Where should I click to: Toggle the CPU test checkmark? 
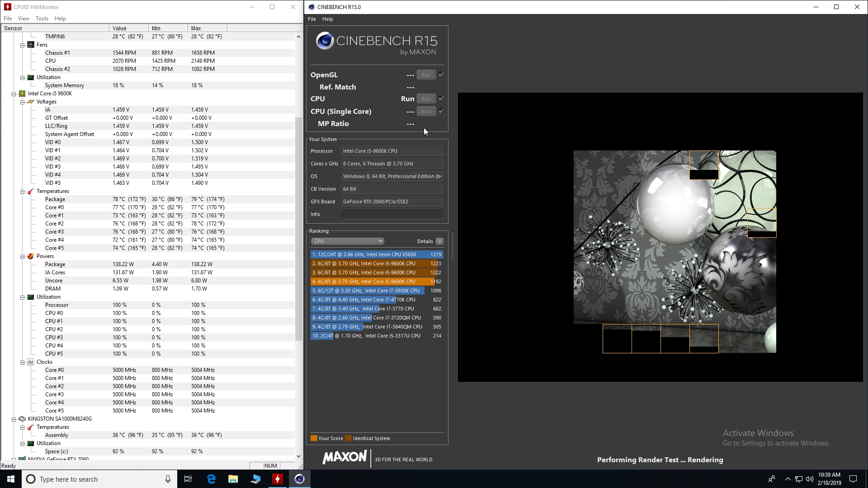pos(441,99)
